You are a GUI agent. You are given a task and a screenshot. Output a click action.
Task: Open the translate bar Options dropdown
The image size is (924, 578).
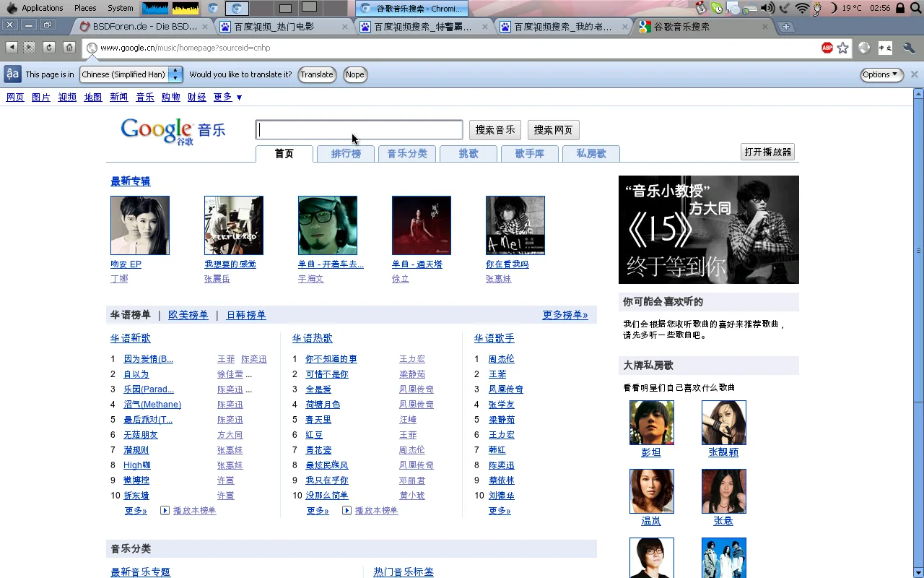881,74
